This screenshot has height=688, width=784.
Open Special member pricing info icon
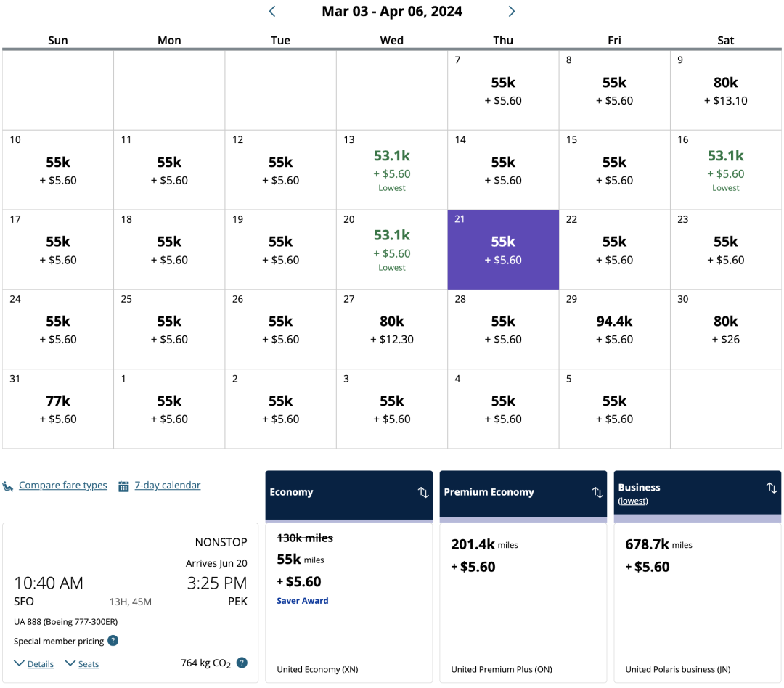click(113, 641)
